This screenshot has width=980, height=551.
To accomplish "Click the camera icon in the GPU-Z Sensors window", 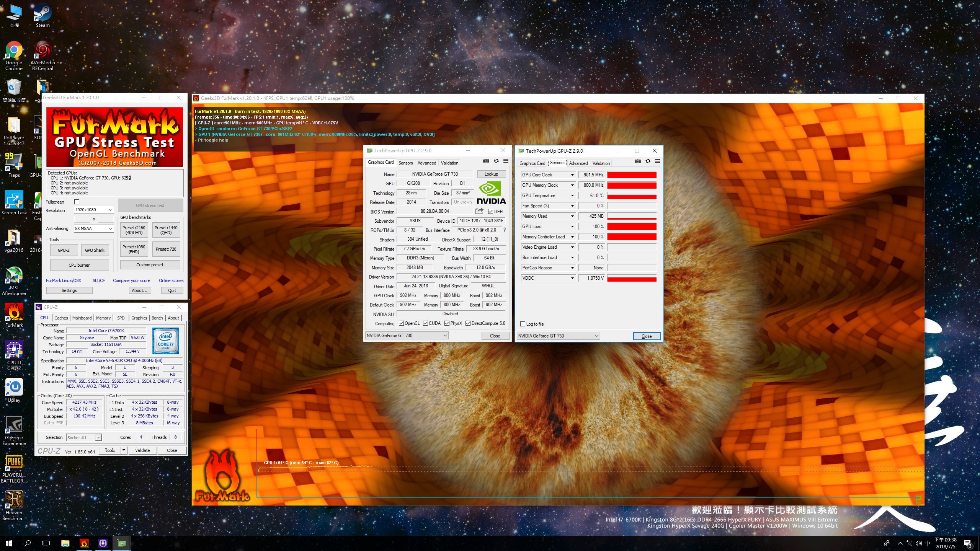I will (x=637, y=161).
